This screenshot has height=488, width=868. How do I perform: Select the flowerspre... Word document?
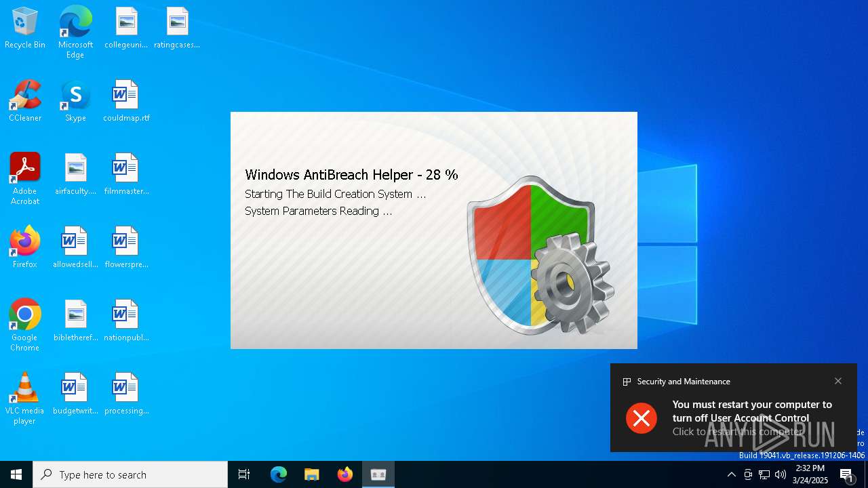(126, 248)
